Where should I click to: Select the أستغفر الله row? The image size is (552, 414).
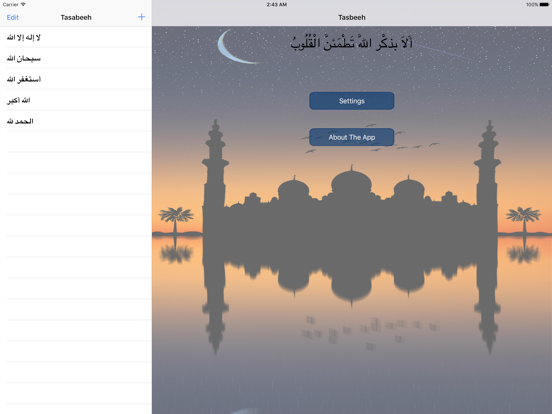76,79
